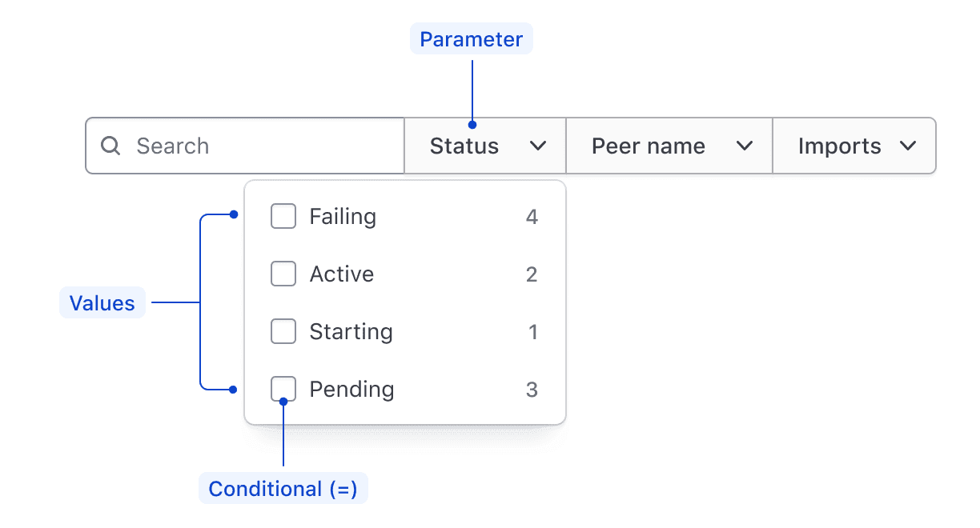This screenshot has height=528, width=980.
Task: Click the count 3 next to Pending
Action: (532, 389)
